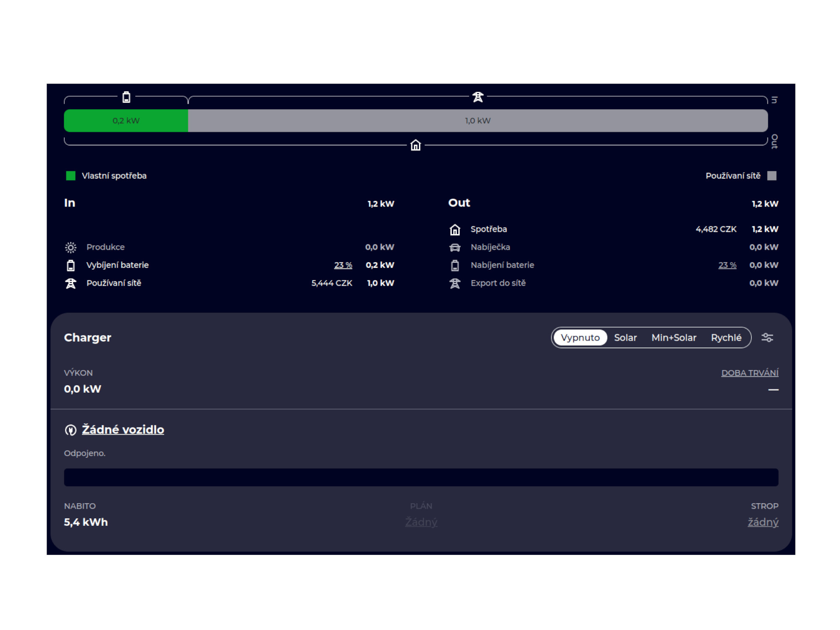Screen dimensions: 840x630
Task: Open the charger settings sliders icon
Action: 767,338
